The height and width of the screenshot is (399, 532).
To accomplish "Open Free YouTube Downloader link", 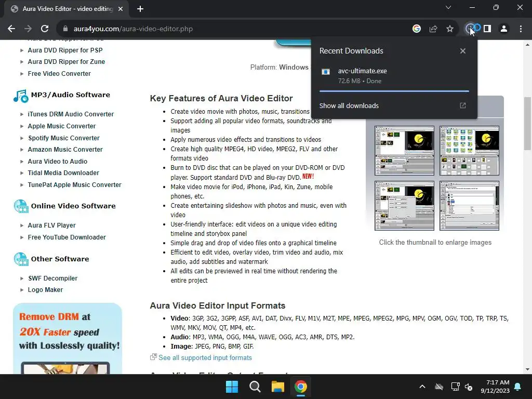I will coord(67,237).
